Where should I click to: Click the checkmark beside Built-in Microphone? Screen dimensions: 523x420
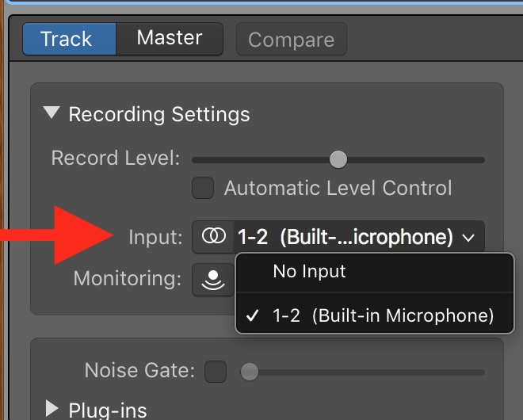click(x=254, y=316)
